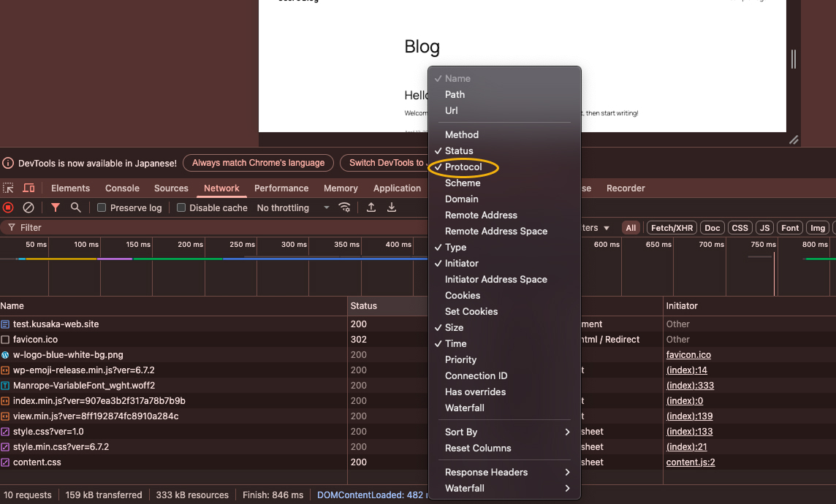Click WordPress icon of w-logo-blue-white-bg.png
The width and height of the screenshot is (836, 504).
pos(5,355)
